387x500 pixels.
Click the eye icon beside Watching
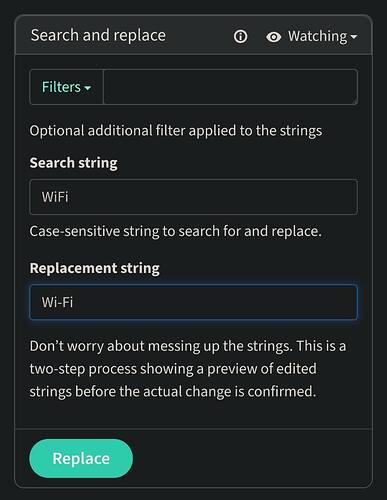point(273,37)
